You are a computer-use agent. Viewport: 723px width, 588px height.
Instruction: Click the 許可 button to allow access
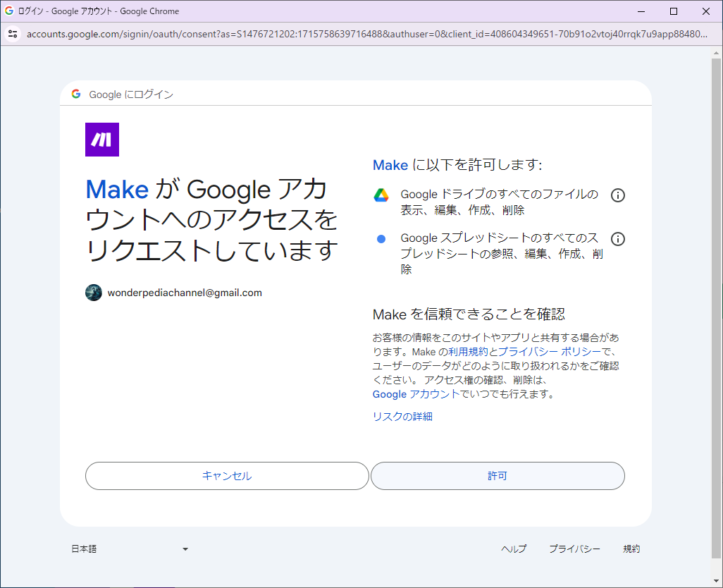pos(498,476)
